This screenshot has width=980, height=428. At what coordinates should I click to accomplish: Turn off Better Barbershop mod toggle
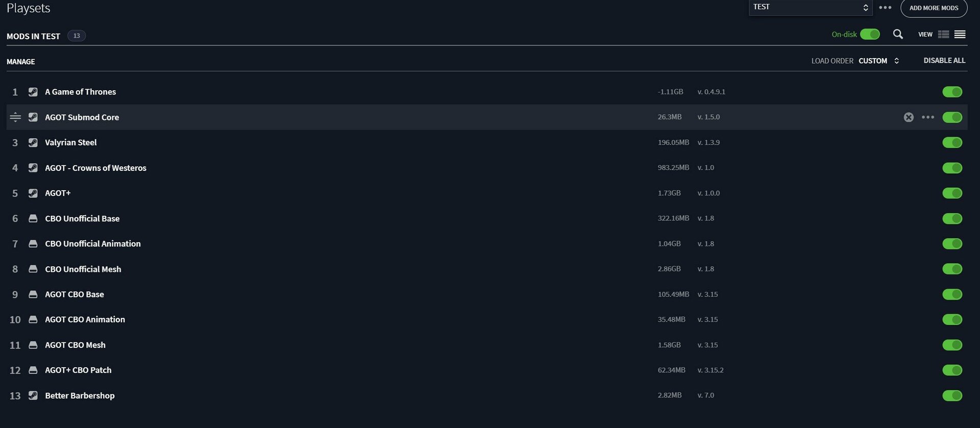(952, 395)
